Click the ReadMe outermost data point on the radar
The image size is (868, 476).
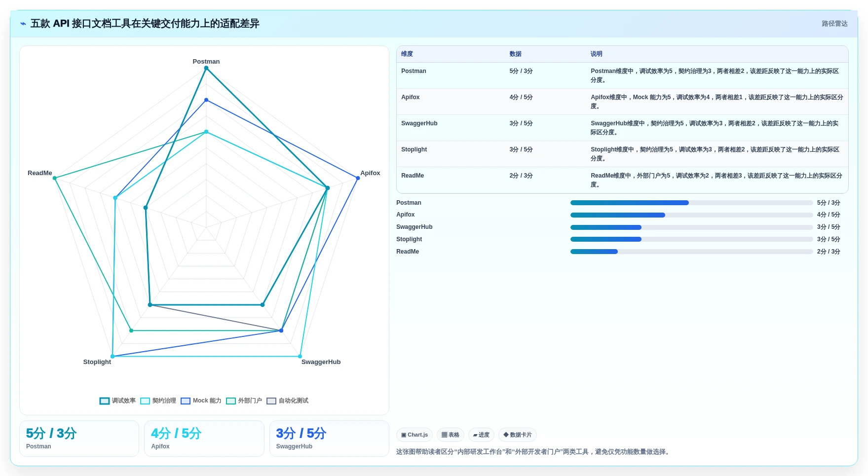tap(55, 178)
